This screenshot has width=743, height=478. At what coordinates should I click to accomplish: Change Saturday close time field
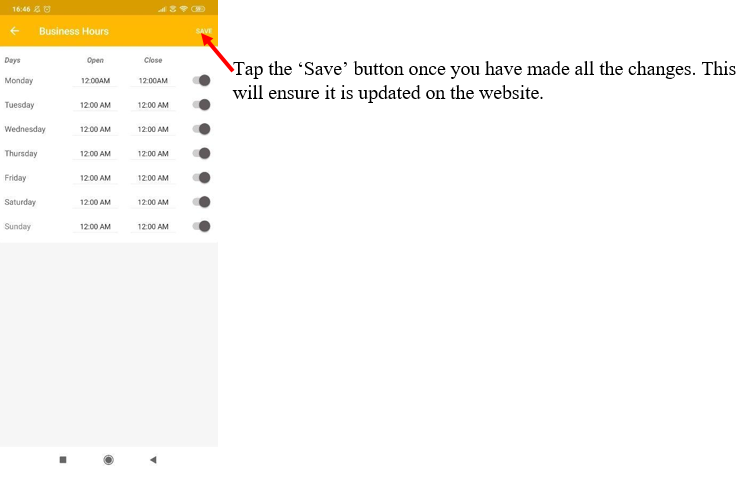pos(153,202)
